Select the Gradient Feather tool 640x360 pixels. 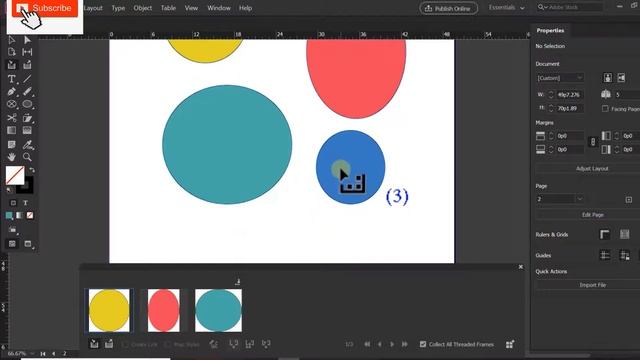click(x=27, y=131)
